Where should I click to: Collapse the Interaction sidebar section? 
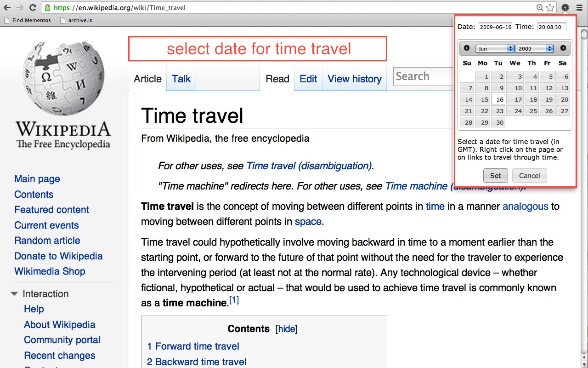[x=14, y=293]
